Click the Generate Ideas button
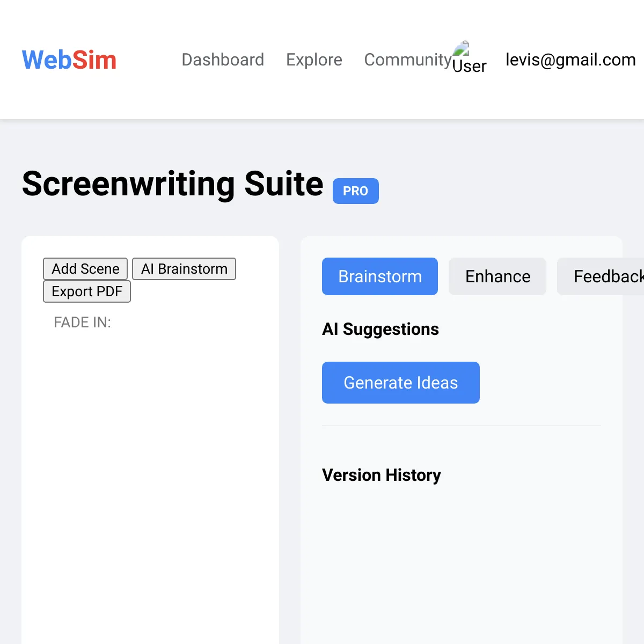This screenshot has height=644, width=644. point(401,383)
